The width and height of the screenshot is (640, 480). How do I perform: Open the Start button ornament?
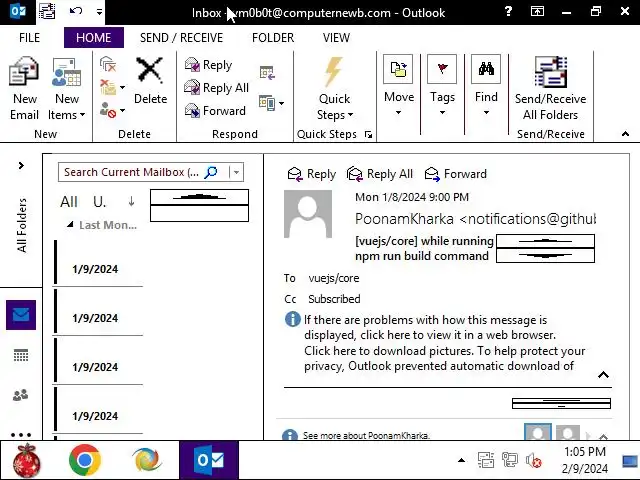tap(27, 460)
